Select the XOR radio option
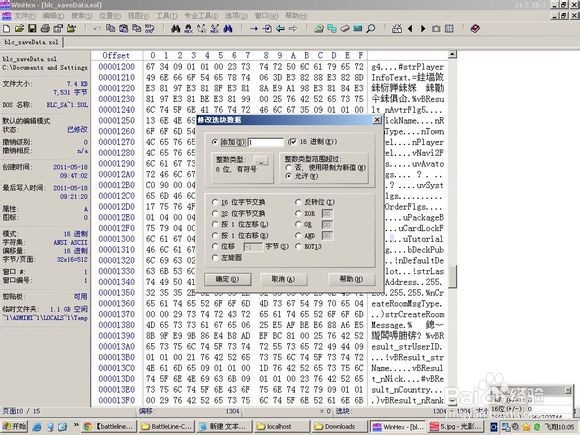Screen dimensions: 580x435 click(x=298, y=213)
